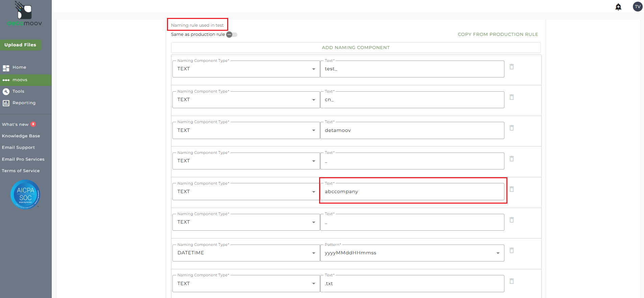The height and width of the screenshot is (298, 644).
Task: Open type dropdown for 'test_' component
Action: click(246, 69)
